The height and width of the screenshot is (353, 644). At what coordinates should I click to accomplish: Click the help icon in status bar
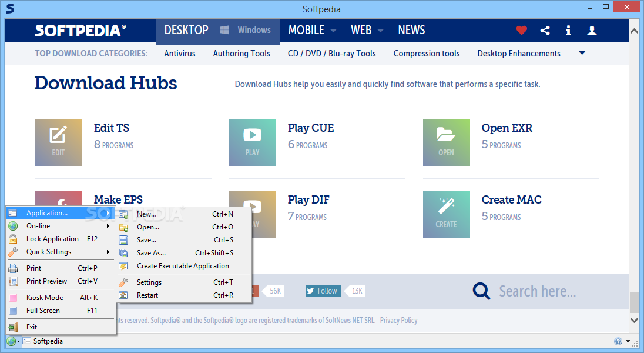[x=618, y=341]
